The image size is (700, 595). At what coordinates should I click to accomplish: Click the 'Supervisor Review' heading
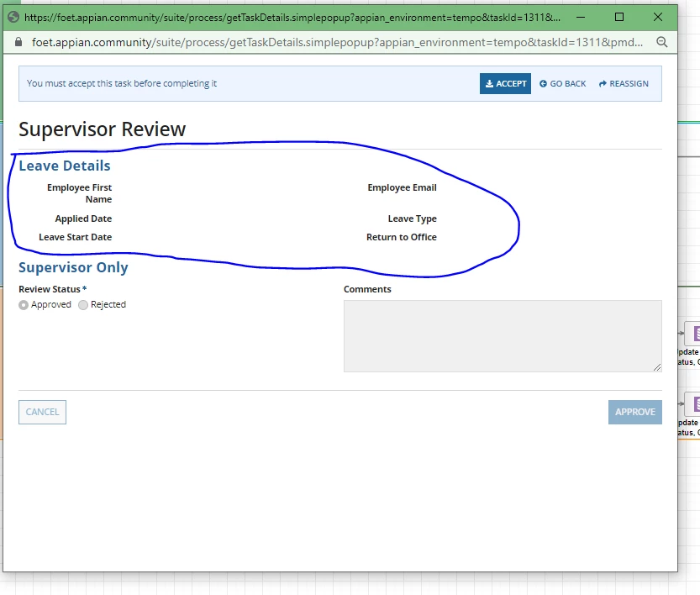point(102,129)
